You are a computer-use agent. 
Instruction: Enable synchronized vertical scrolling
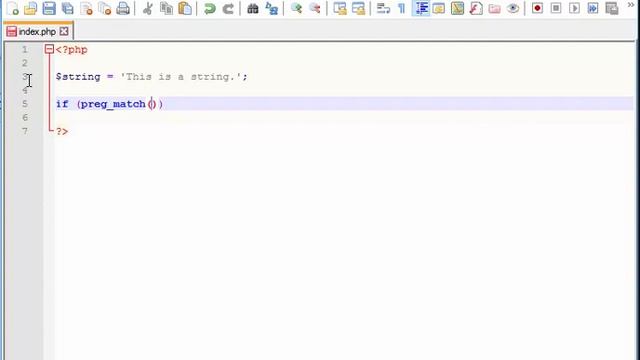coord(340,8)
